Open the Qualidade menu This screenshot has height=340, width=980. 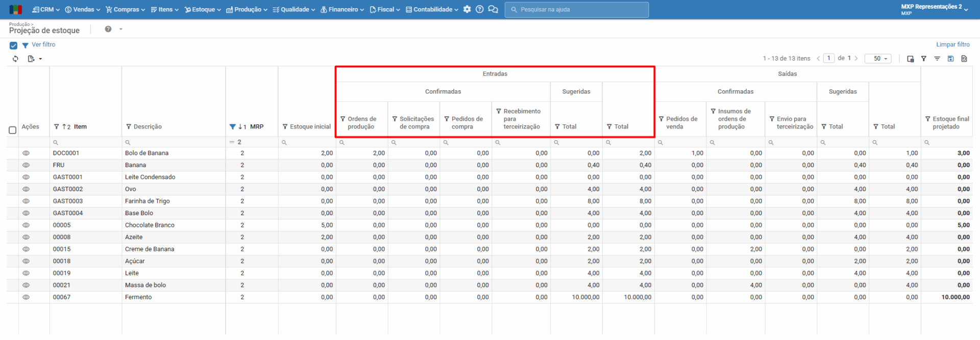click(293, 9)
